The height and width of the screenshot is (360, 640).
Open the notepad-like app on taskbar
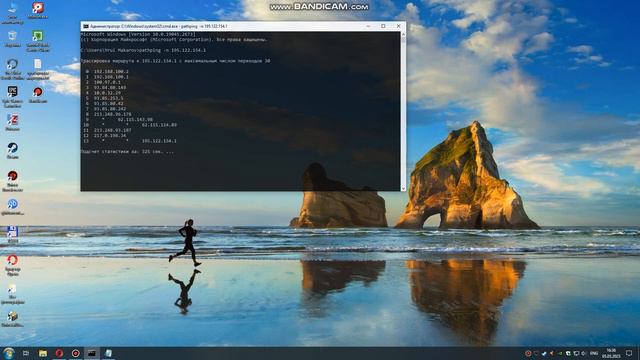pos(108,353)
